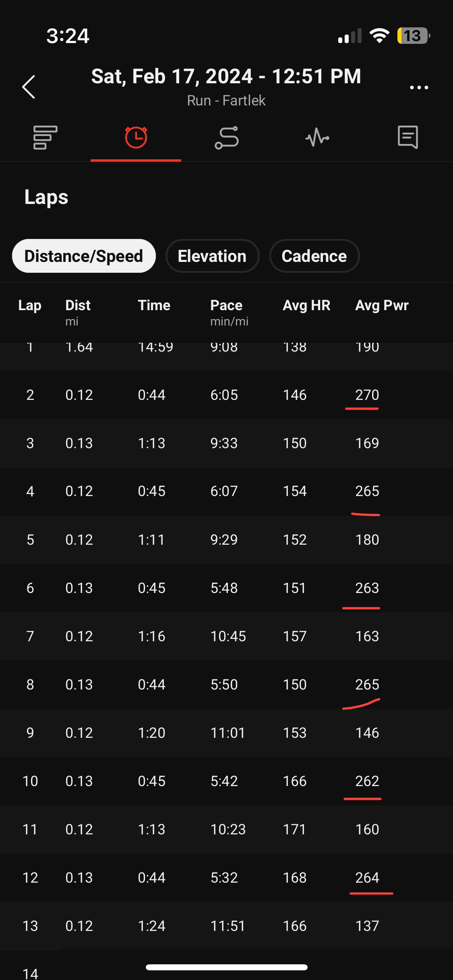Image resolution: width=453 pixels, height=980 pixels.
Task: Select lap 2 row with 270 power
Action: point(226,395)
